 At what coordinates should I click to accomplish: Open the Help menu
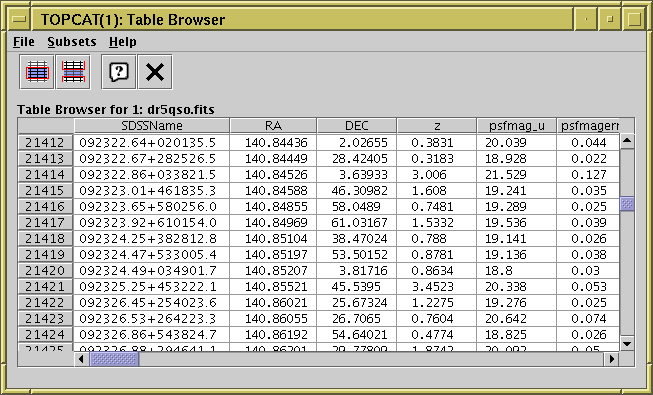pos(123,42)
